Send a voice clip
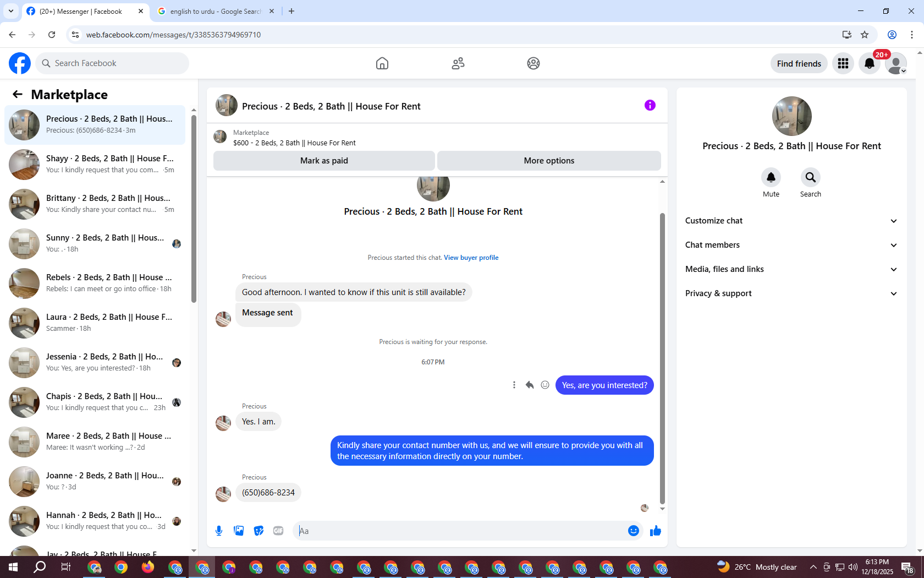This screenshot has height=578, width=924. click(x=219, y=531)
